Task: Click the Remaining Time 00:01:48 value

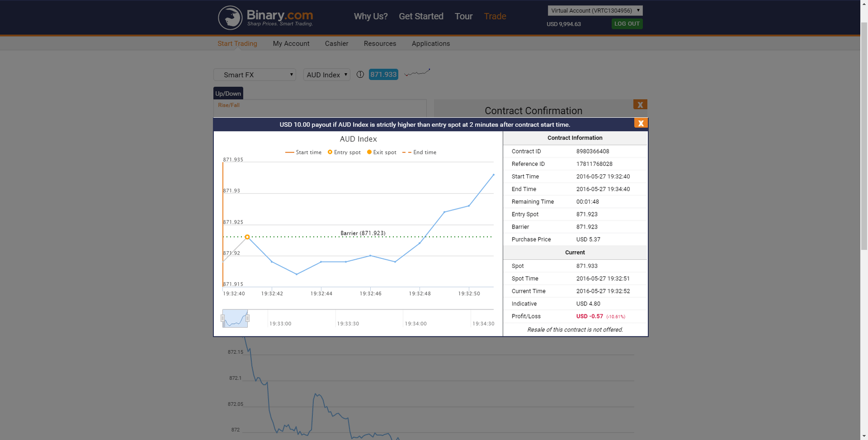Action: coord(587,202)
